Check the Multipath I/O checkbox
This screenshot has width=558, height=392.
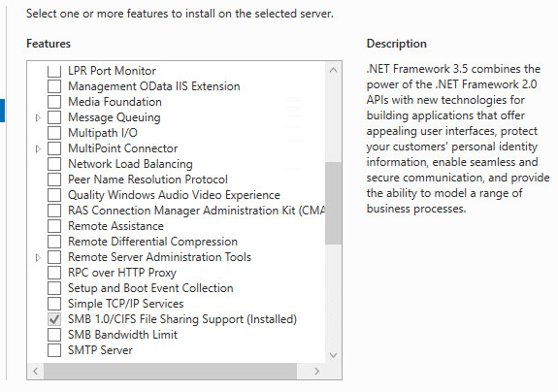pos(54,133)
